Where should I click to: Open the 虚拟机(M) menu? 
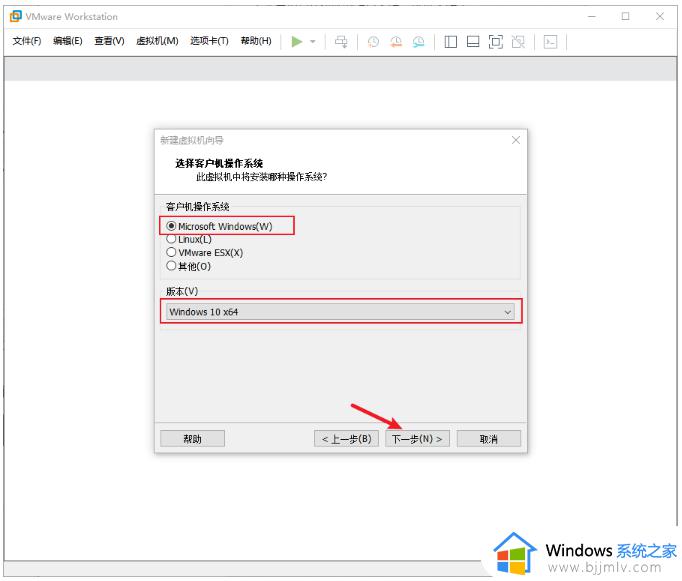(157, 41)
